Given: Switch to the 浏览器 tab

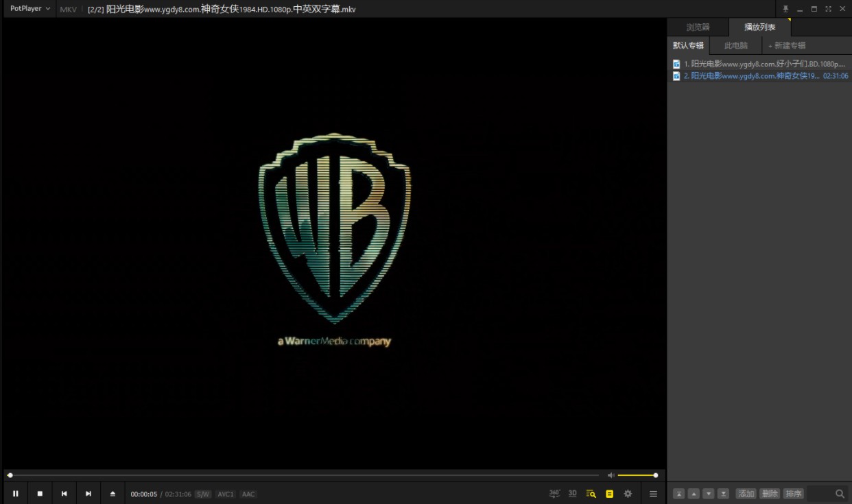Looking at the screenshot, I should coord(698,27).
